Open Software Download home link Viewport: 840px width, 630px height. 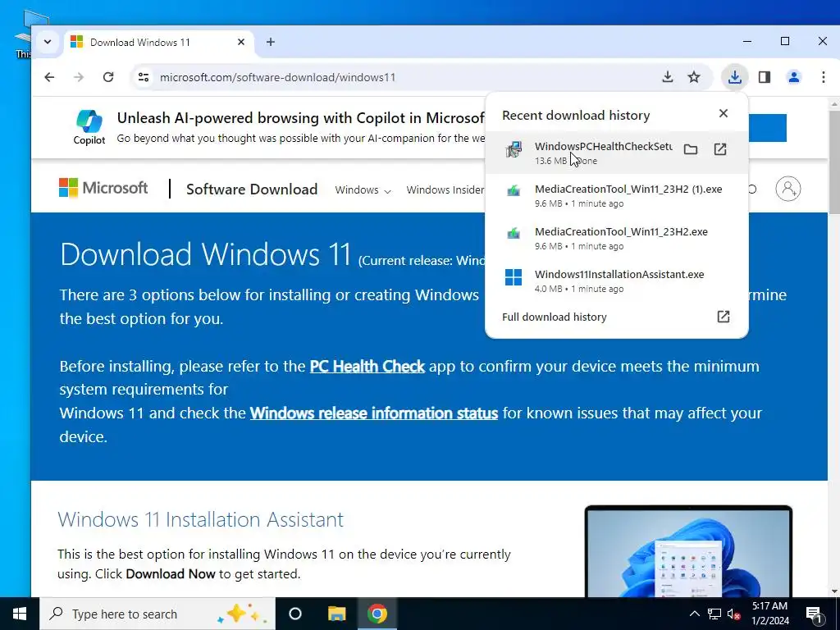(252, 189)
